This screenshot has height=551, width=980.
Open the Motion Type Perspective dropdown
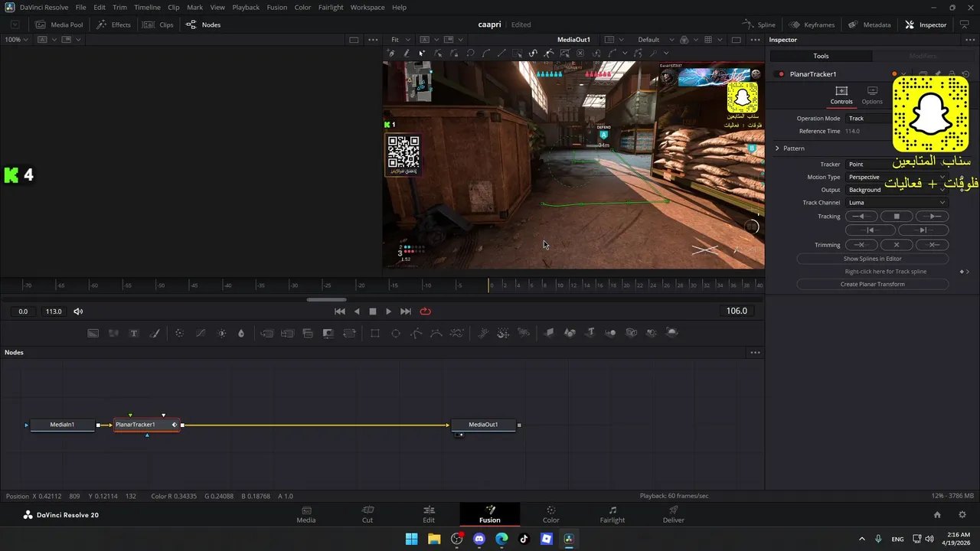tap(897, 178)
